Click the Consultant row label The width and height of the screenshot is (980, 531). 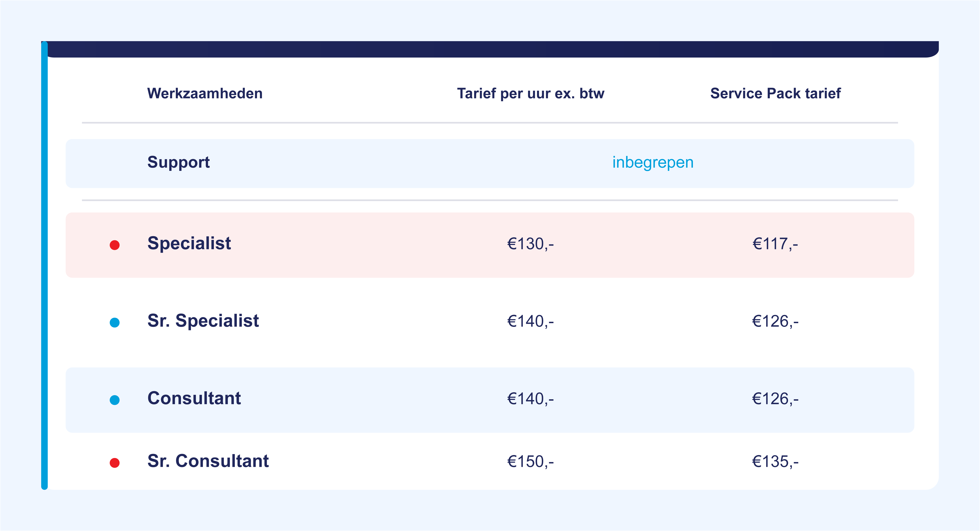pos(194,399)
